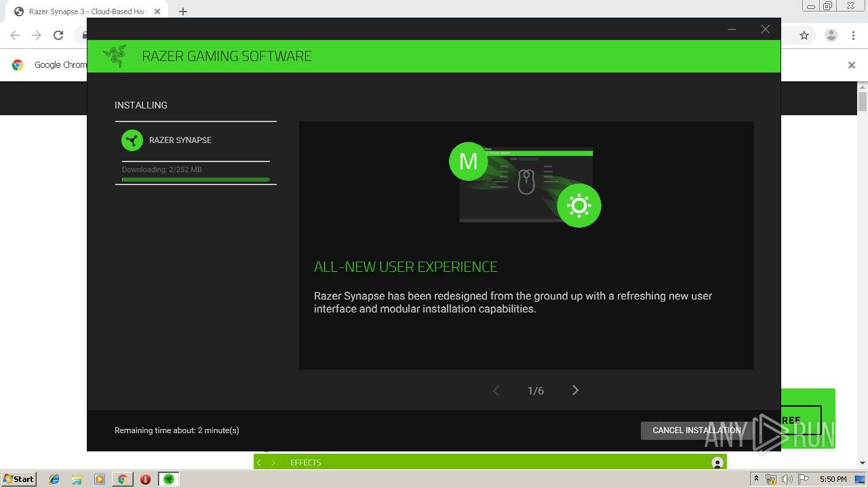
Task: Select Razer installer taskbar button
Action: click(168, 479)
